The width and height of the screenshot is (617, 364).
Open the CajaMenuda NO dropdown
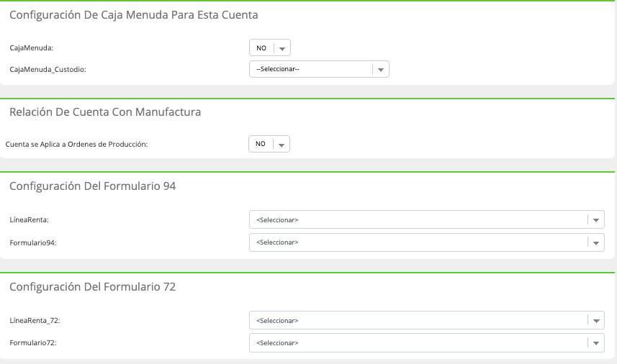click(x=270, y=48)
